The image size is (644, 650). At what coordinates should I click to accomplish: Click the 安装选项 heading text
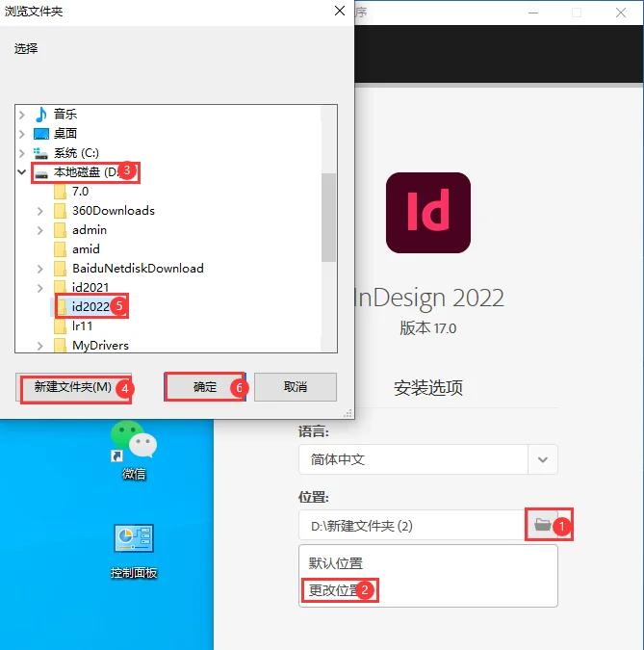click(428, 388)
